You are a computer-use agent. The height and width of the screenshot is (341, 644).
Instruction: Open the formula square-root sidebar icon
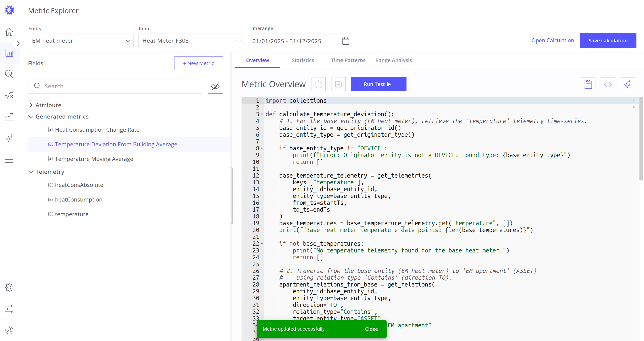click(9, 95)
